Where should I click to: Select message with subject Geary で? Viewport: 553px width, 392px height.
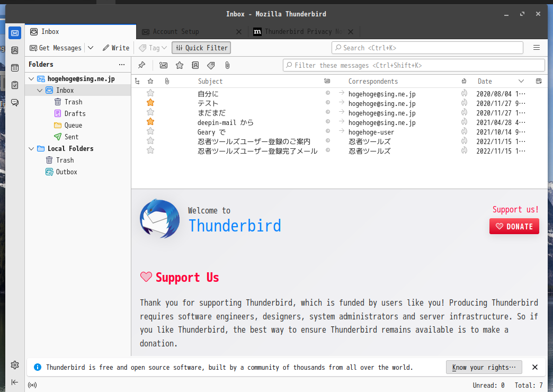click(x=211, y=132)
